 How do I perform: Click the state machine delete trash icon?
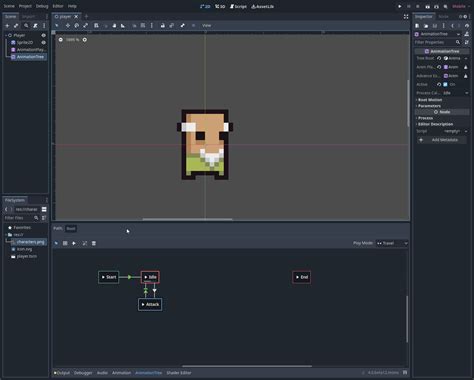click(x=94, y=243)
